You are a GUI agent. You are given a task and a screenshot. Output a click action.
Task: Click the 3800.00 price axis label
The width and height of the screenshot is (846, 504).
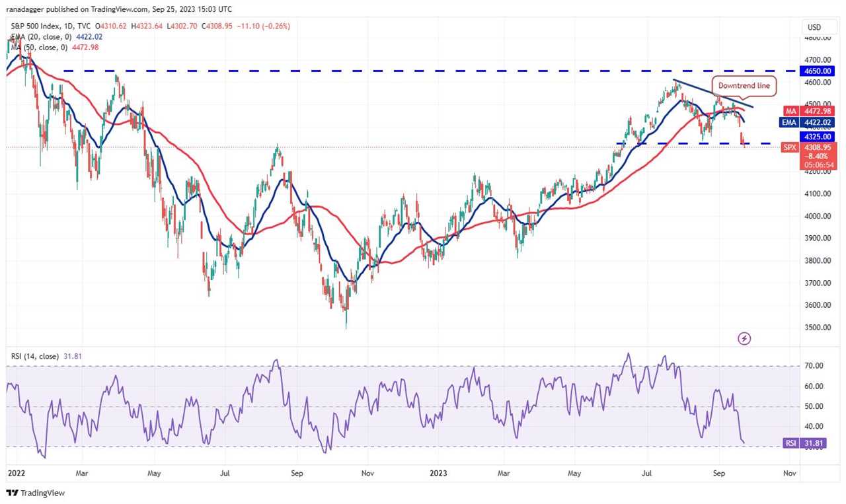(x=819, y=260)
